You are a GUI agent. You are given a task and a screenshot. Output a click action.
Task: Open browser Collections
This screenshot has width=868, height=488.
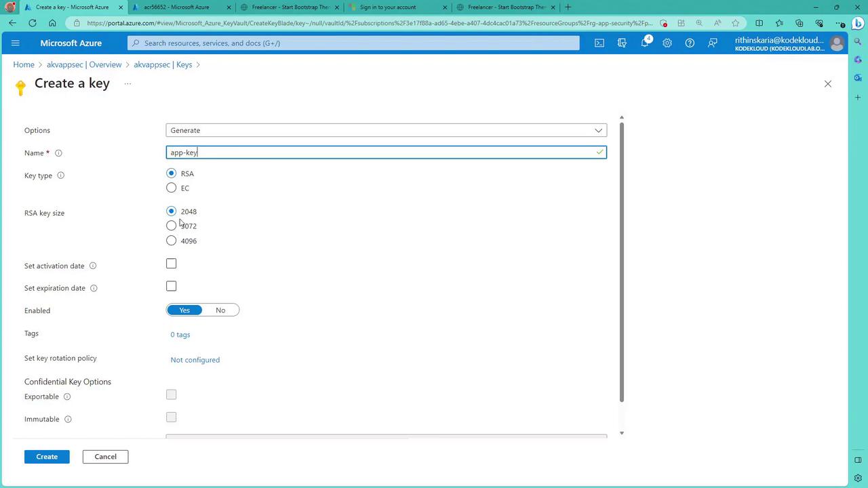tap(800, 23)
